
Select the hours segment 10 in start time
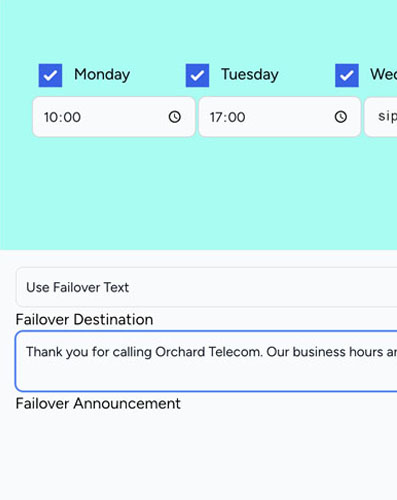pyautogui.click(x=51, y=117)
